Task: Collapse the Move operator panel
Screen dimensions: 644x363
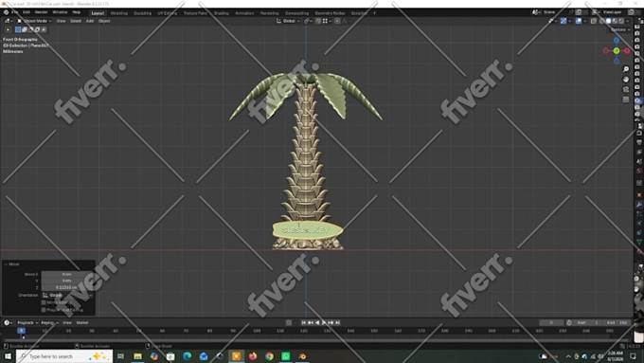Action: coord(6,264)
